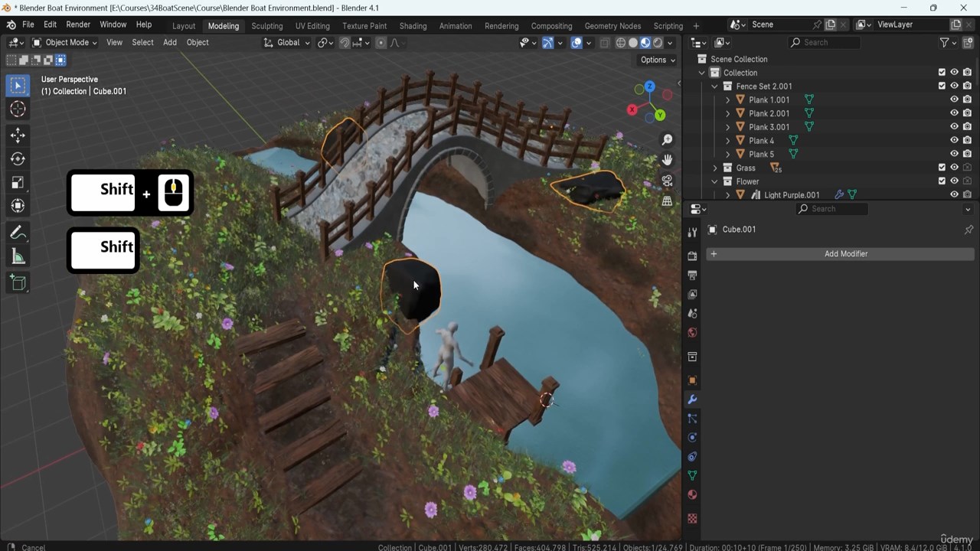The width and height of the screenshot is (980, 551).
Task: Open the Render menu
Action: [x=77, y=24]
